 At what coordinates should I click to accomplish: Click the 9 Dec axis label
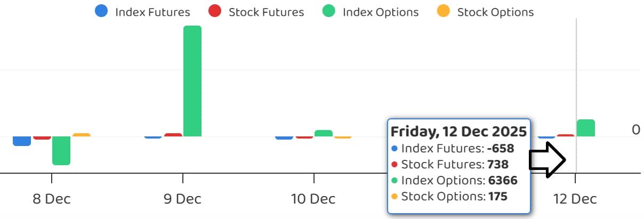(182, 199)
